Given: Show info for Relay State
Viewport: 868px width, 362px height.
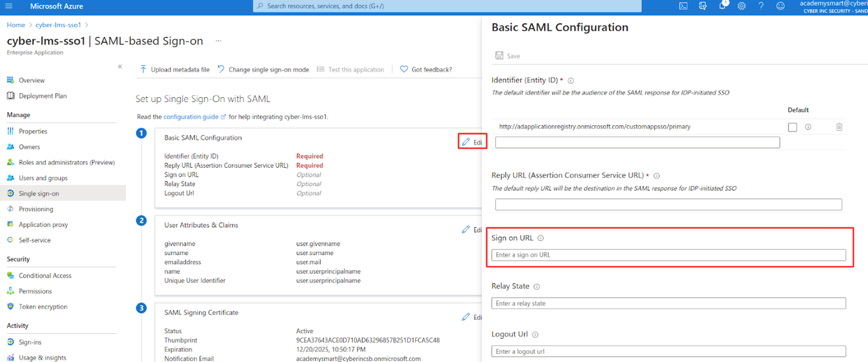Looking at the screenshot, I should tap(537, 286).
